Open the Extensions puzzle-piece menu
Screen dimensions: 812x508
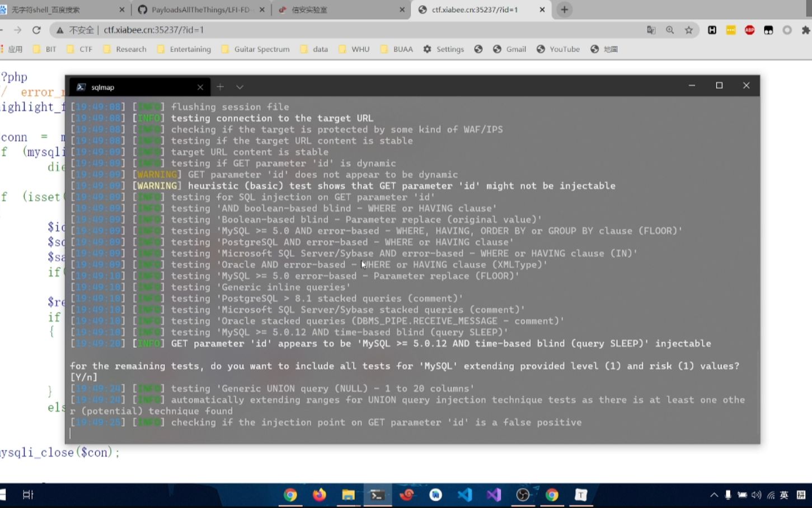tap(806, 30)
